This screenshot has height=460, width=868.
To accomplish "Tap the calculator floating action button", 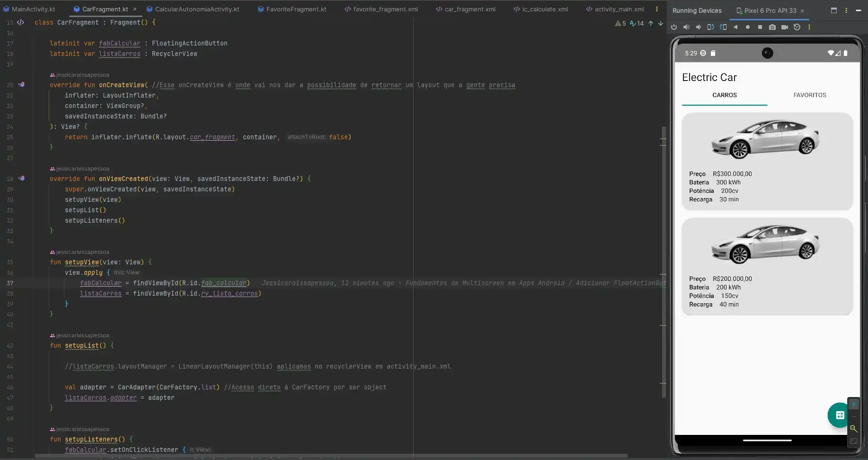I will click(839, 415).
